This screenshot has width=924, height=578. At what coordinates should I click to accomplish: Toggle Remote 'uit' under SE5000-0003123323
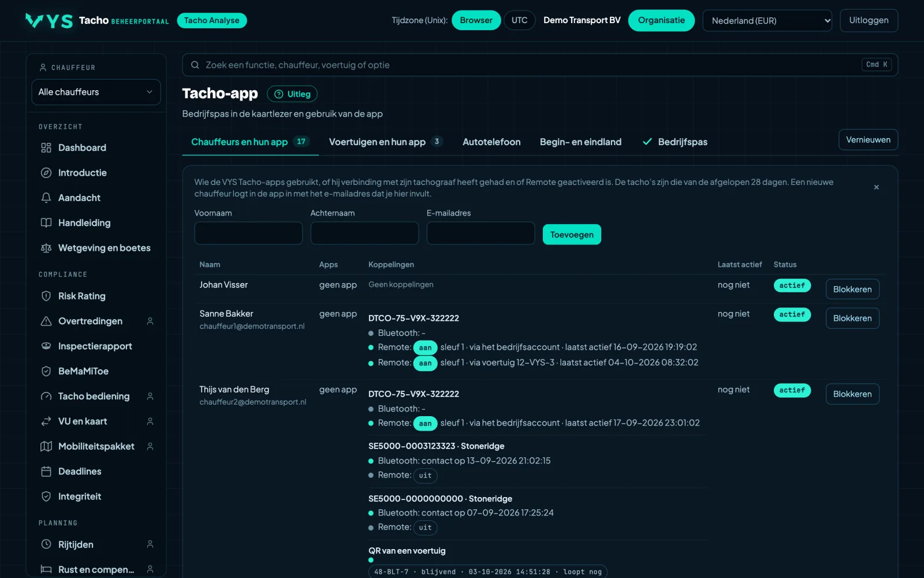click(x=425, y=476)
